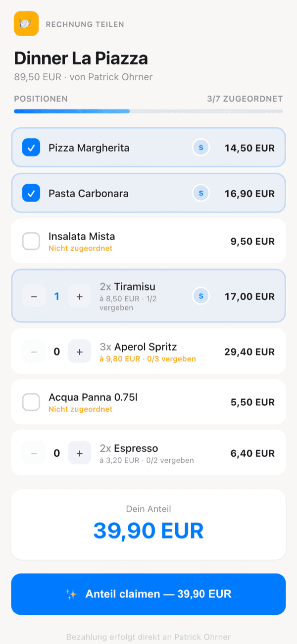Screen dimensions: 297x644
Task: Uncheck the Pizza Margherita checkbox
Action: pos(31,148)
